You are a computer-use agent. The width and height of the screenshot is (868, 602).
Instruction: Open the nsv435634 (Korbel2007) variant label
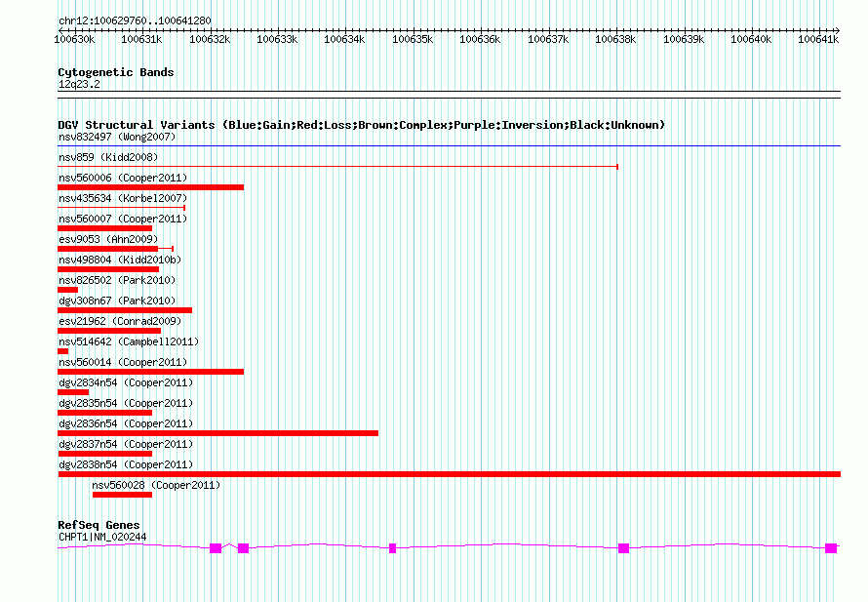[x=122, y=198]
